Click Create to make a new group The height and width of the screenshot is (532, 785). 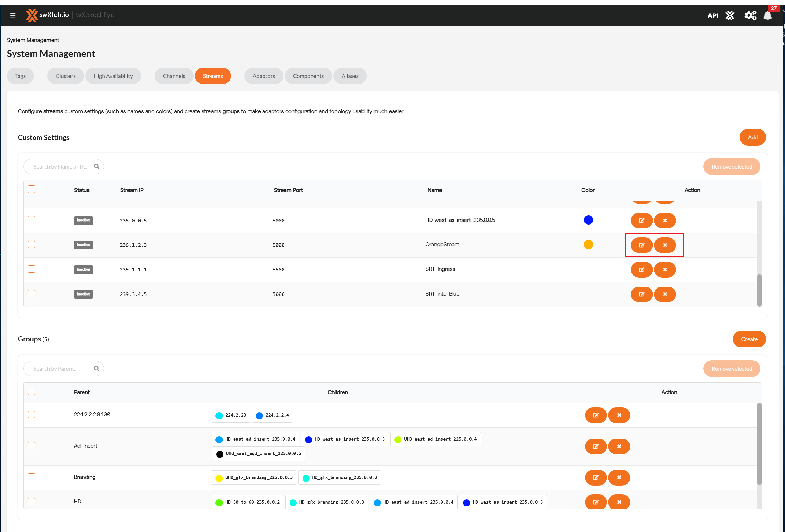click(x=749, y=339)
